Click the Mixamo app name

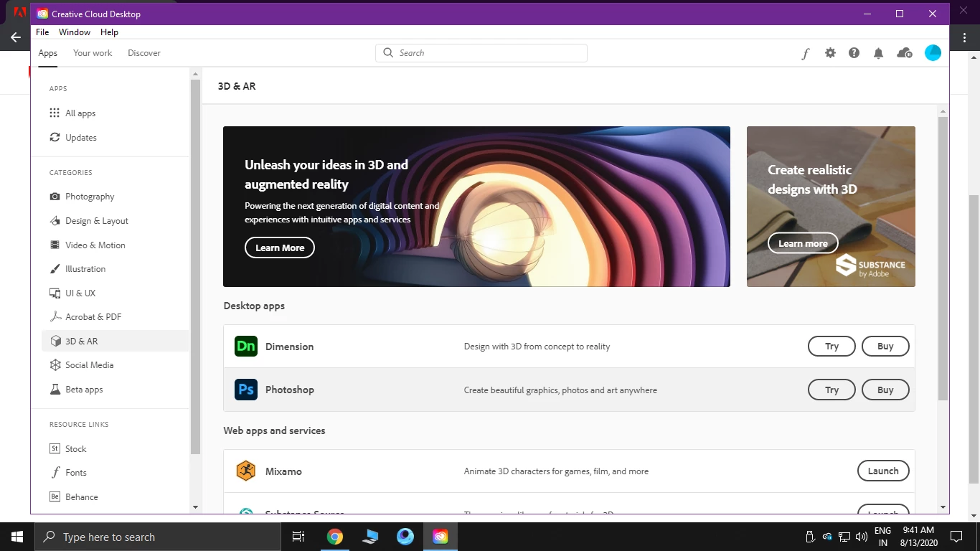(283, 471)
